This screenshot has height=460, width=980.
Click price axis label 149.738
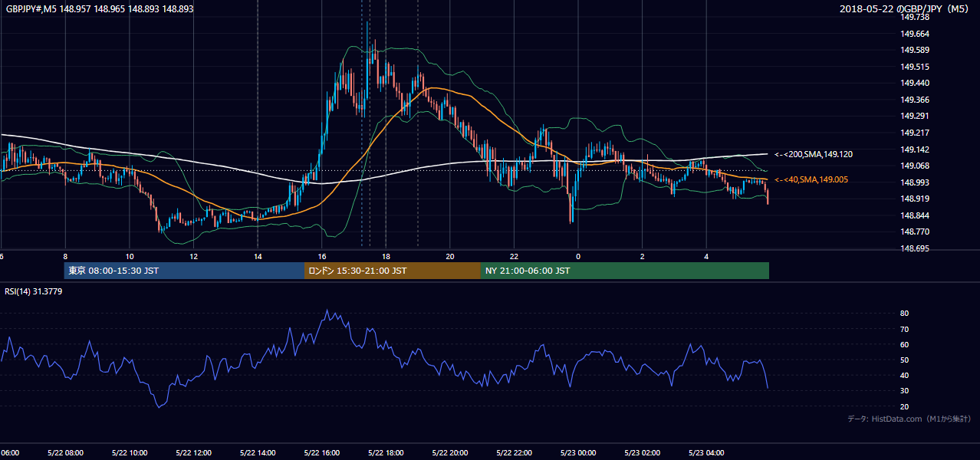click(x=915, y=17)
